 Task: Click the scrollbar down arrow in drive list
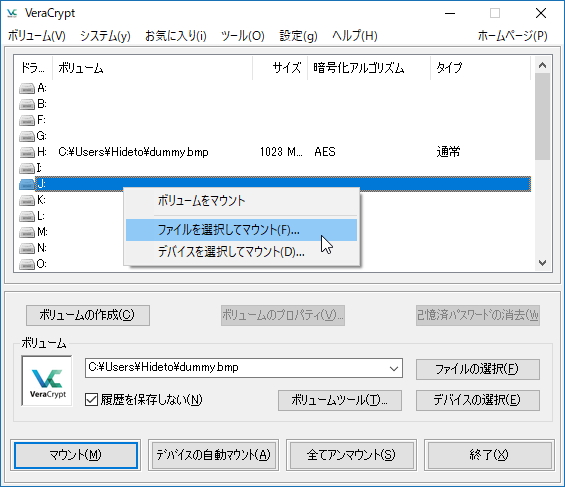click(542, 263)
